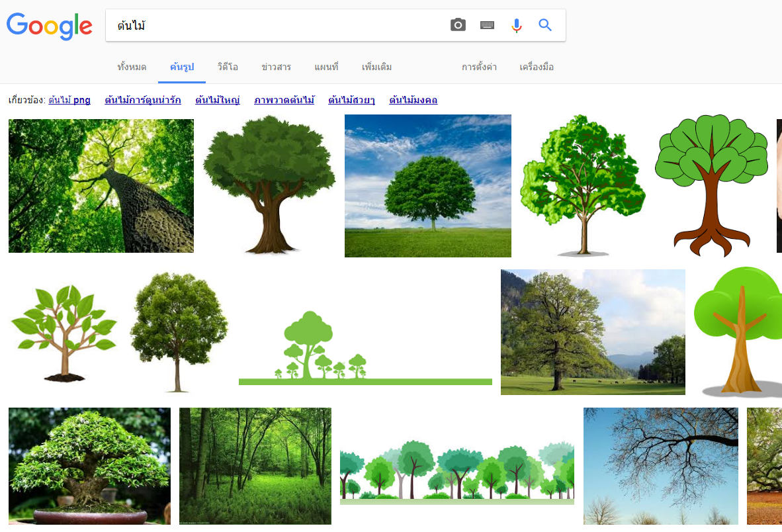
Task: Click the blue magnifying glass search icon
Action: click(545, 25)
